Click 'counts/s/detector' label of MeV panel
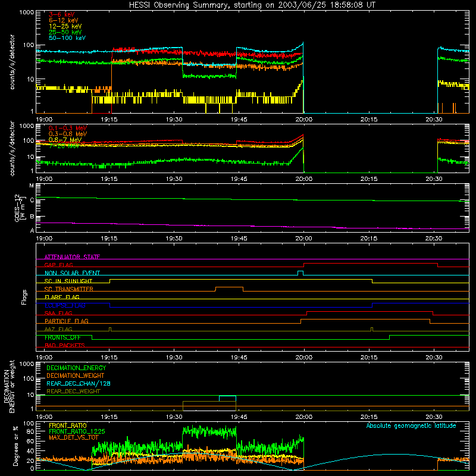Screen dimensions: 476x476 [12, 148]
